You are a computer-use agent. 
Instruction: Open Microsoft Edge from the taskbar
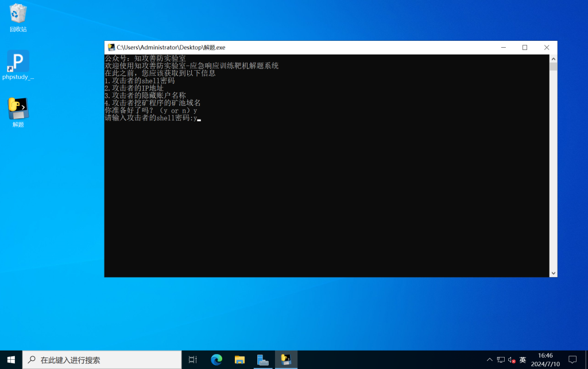tap(216, 360)
